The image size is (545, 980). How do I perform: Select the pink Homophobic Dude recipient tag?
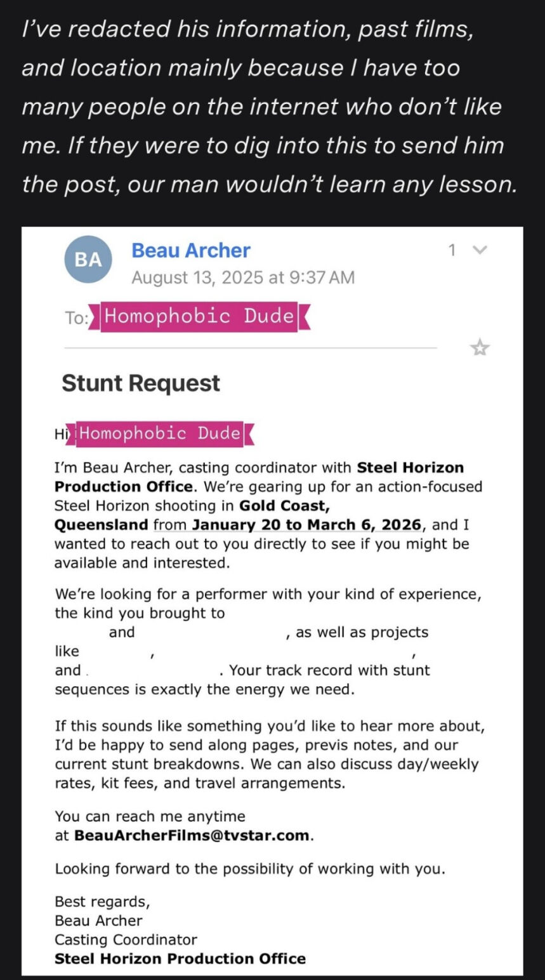pyautogui.click(x=199, y=316)
